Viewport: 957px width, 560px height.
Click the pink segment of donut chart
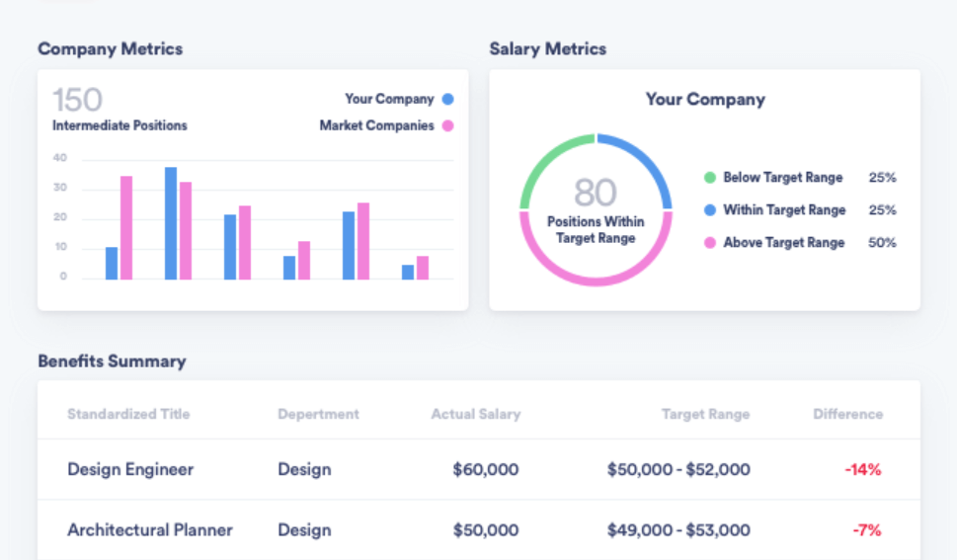[x=596, y=281]
